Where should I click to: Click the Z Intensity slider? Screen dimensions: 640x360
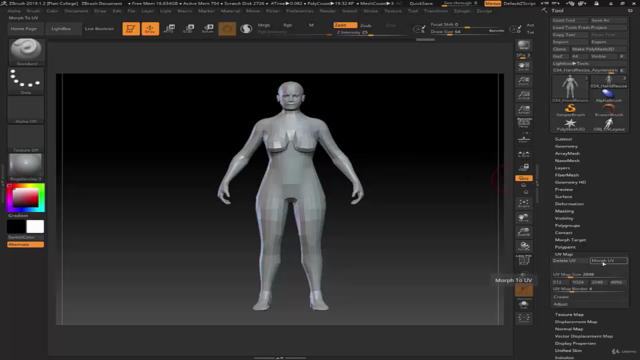click(370, 32)
